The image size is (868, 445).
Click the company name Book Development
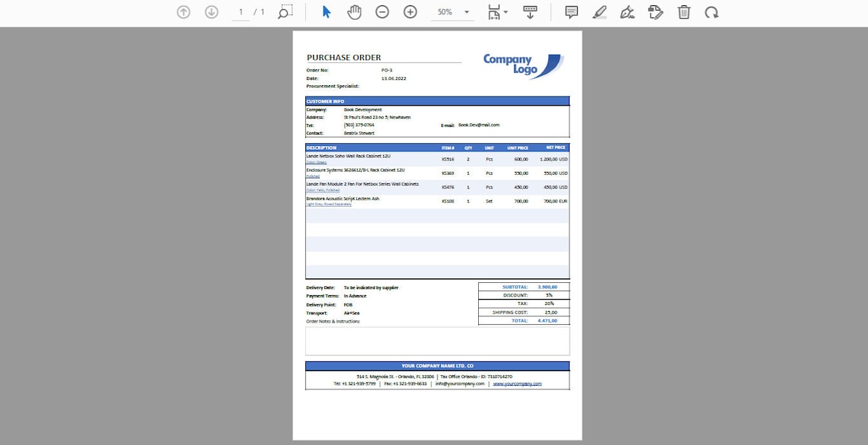(362, 110)
